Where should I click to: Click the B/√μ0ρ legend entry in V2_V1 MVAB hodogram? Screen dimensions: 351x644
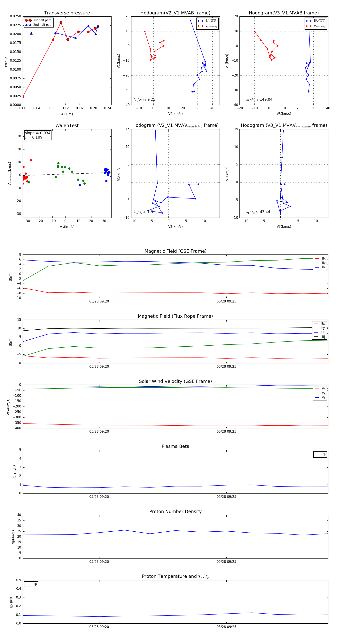pos(207,21)
